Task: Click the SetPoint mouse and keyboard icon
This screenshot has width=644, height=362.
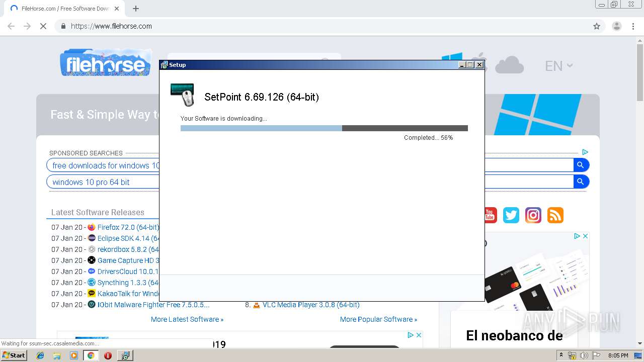Action: coord(183,95)
